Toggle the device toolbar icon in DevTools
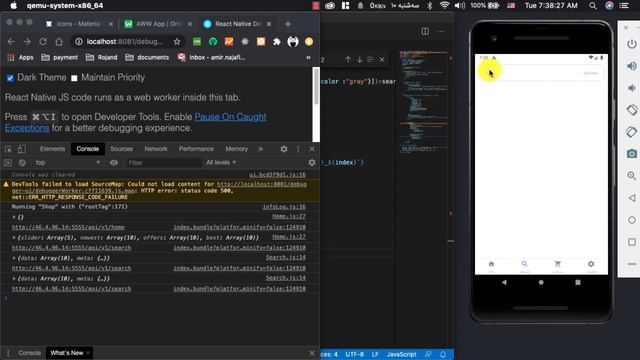The image size is (640, 360). [x=22, y=149]
